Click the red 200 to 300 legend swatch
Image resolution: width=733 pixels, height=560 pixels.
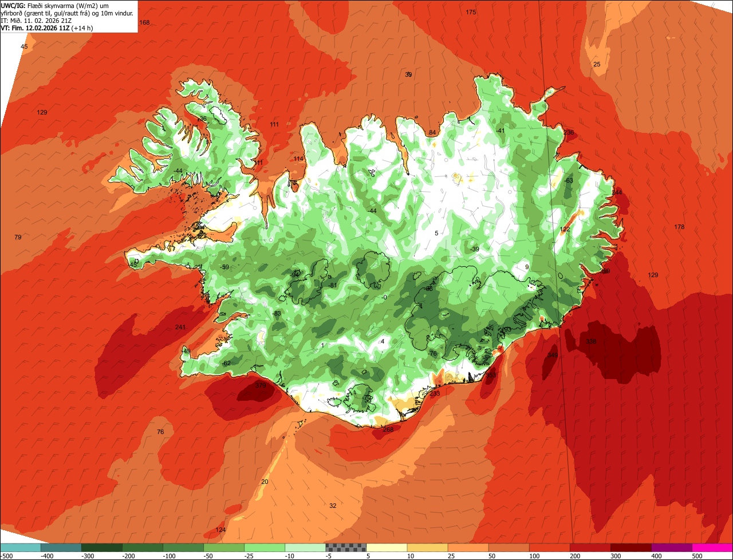click(589, 547)
